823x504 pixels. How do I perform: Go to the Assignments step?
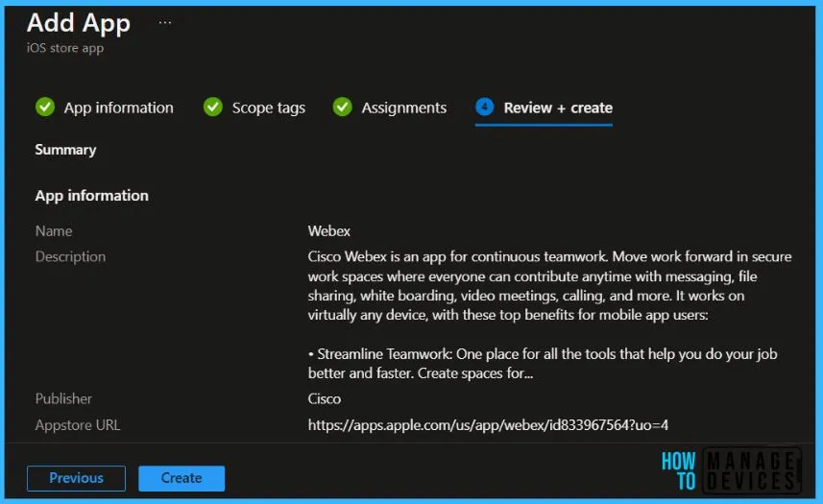[404, 108]
